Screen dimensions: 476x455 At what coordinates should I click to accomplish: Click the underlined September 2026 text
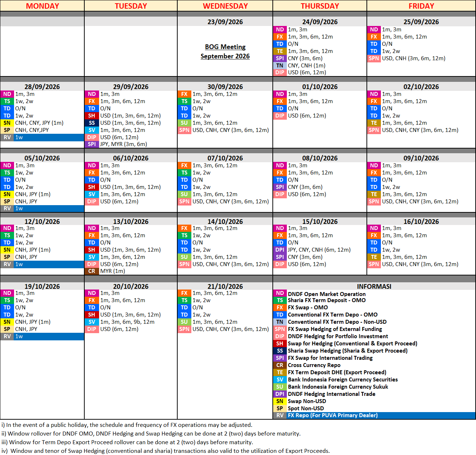pos(225,56)
